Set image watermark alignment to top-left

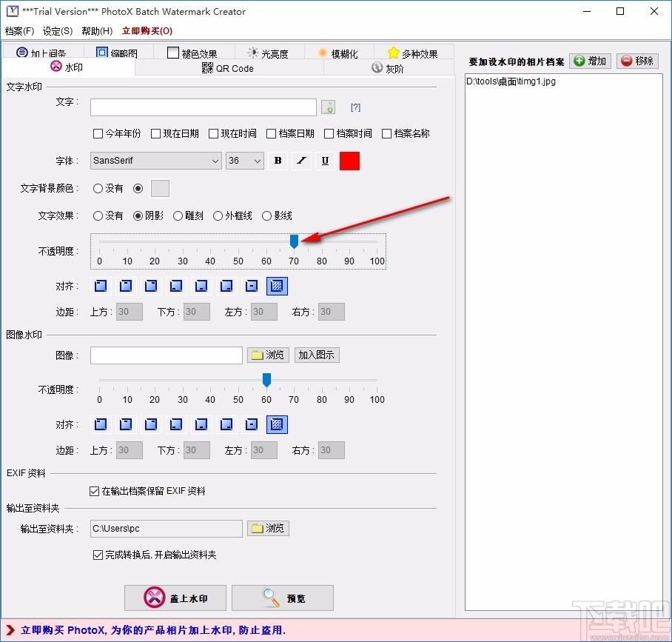pos(101,424)
